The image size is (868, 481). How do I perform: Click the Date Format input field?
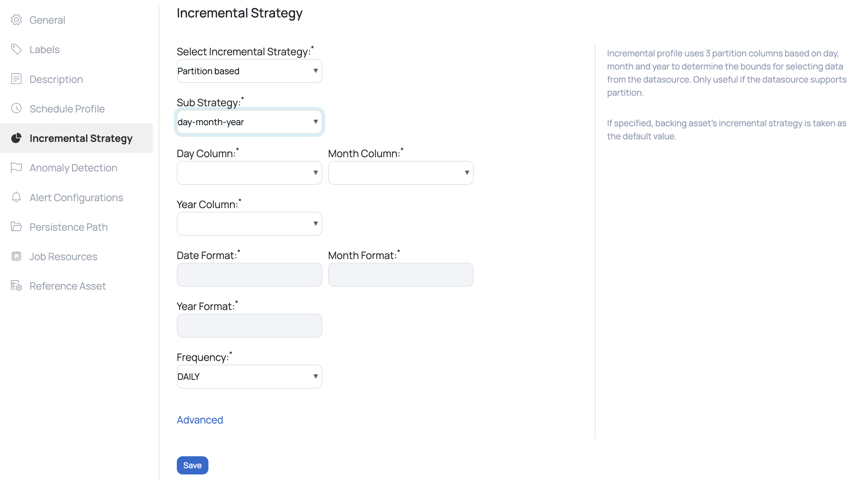[x=249, y=274]
